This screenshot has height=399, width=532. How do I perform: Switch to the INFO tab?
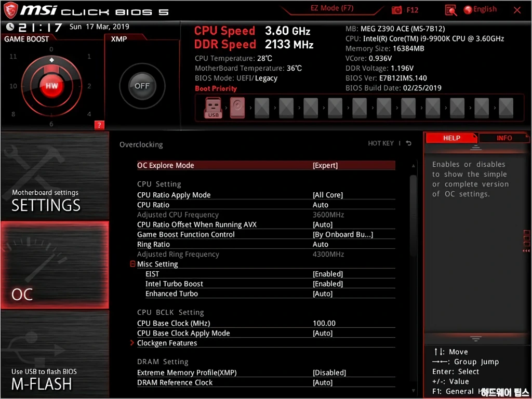coord(504,138)
